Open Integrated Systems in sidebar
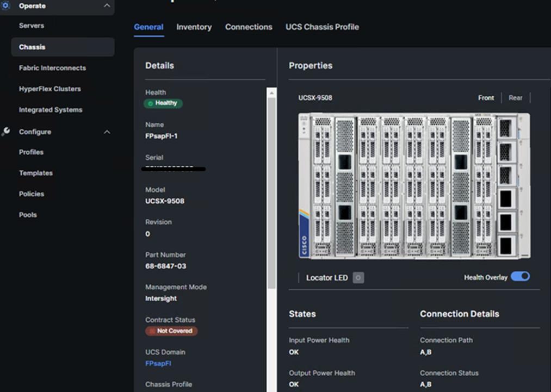Image resolution: width=551 pixels, height=392 pixels. pos(51,110)
